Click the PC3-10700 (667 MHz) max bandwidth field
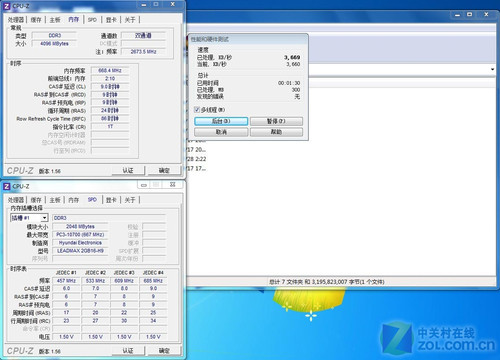The width and height of the screenshot is (500, 360). (x=80, y=235)
